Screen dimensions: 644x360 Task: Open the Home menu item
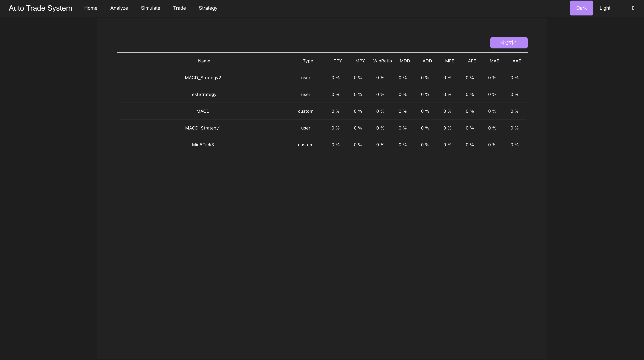(x=91, y=8)
